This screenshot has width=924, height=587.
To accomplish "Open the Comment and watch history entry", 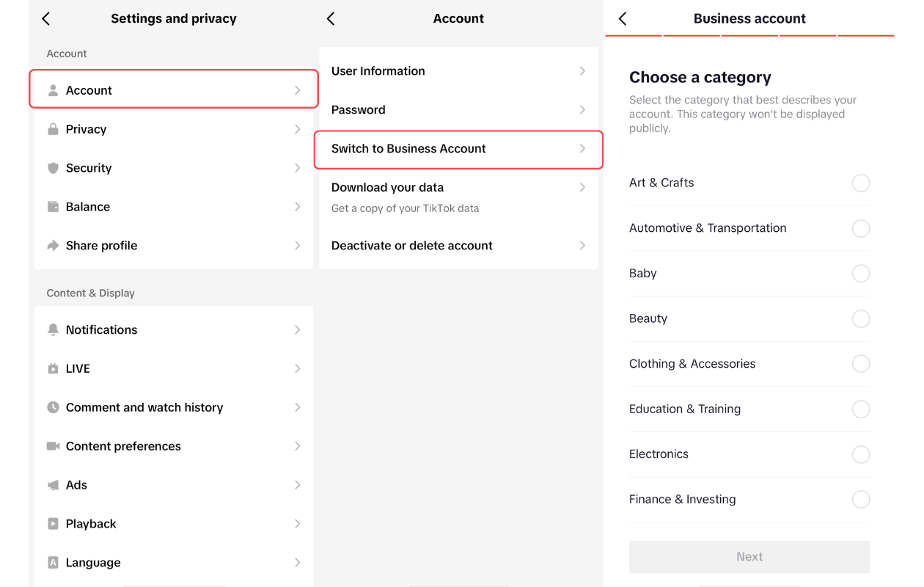I will pyautogui.click(x=174, y=407).
